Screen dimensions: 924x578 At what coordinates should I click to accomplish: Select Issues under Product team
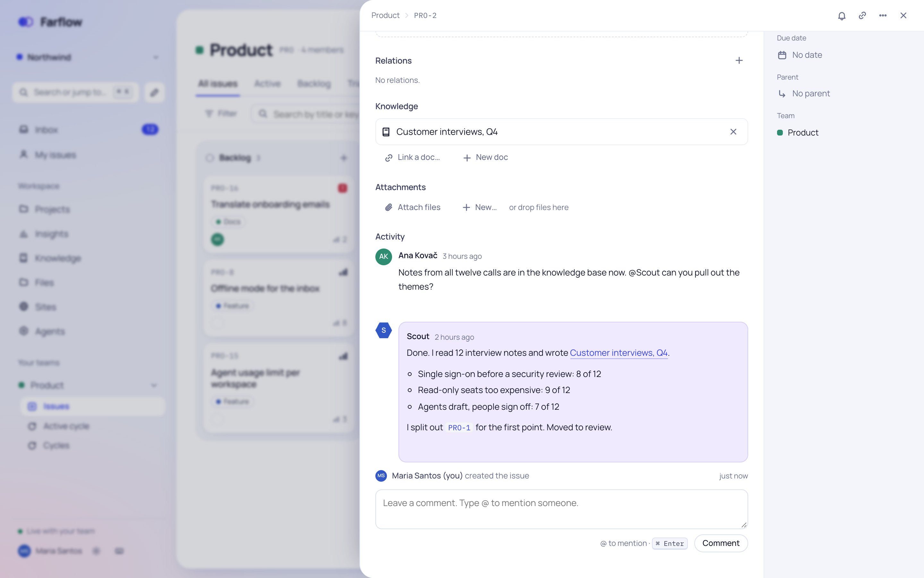(93, 406)
